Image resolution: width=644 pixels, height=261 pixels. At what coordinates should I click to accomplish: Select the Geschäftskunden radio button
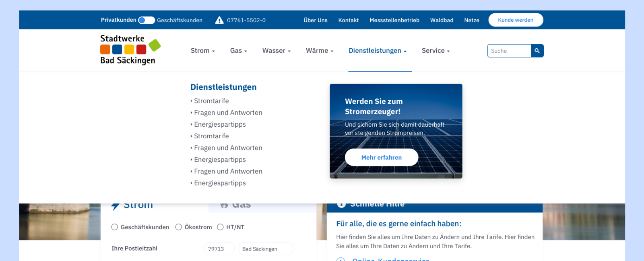pos(115,227)
